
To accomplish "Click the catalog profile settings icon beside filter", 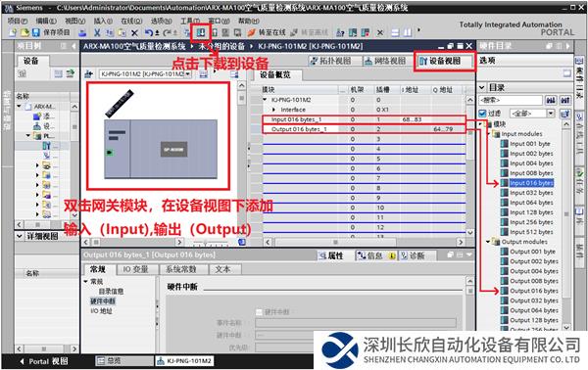I will click(x=565, y=114).
